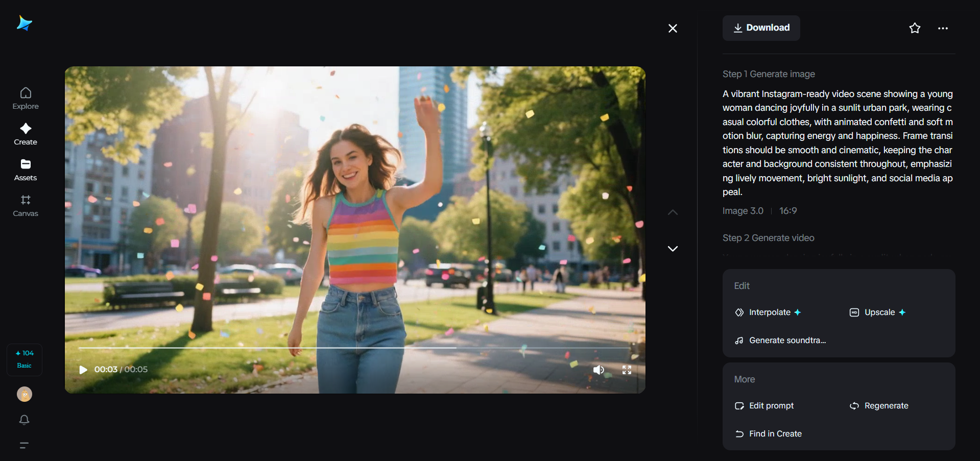Screen dimensions: 980x461
Task: Click the 104 credits Basic plan badge
Action: click(25, 360)
